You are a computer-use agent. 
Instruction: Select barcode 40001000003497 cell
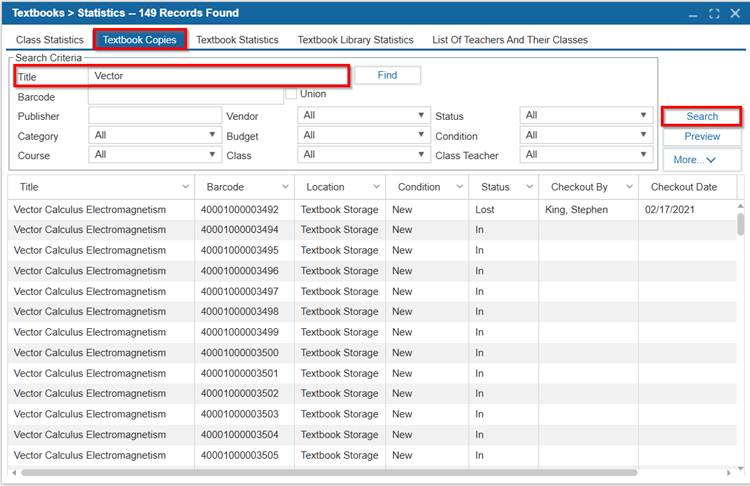(244, 292)
